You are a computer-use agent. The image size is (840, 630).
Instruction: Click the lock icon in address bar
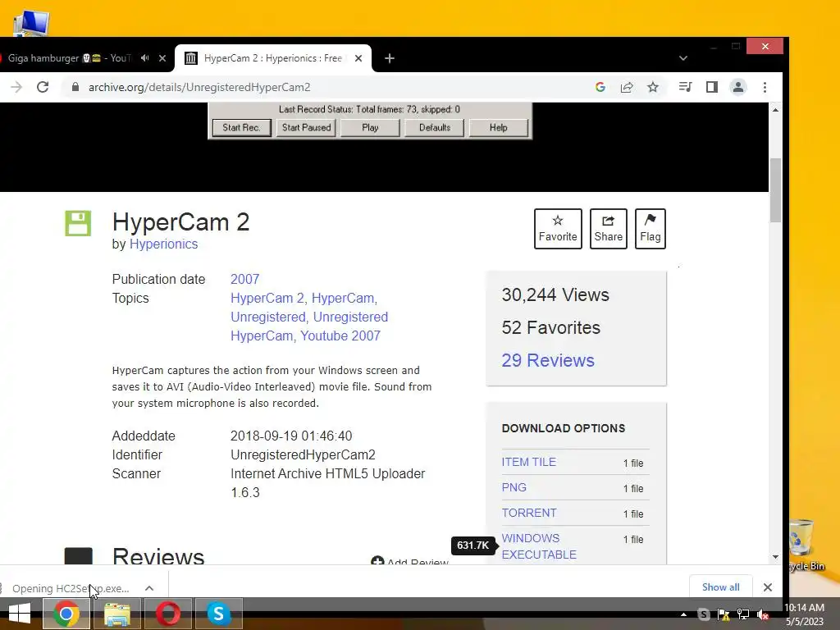[x=75, y=87]
